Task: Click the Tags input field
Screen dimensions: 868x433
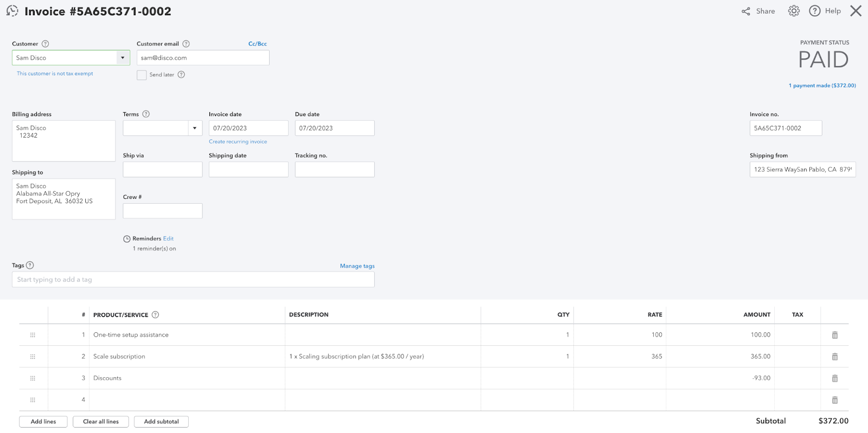Action: [x=193, y=280]
